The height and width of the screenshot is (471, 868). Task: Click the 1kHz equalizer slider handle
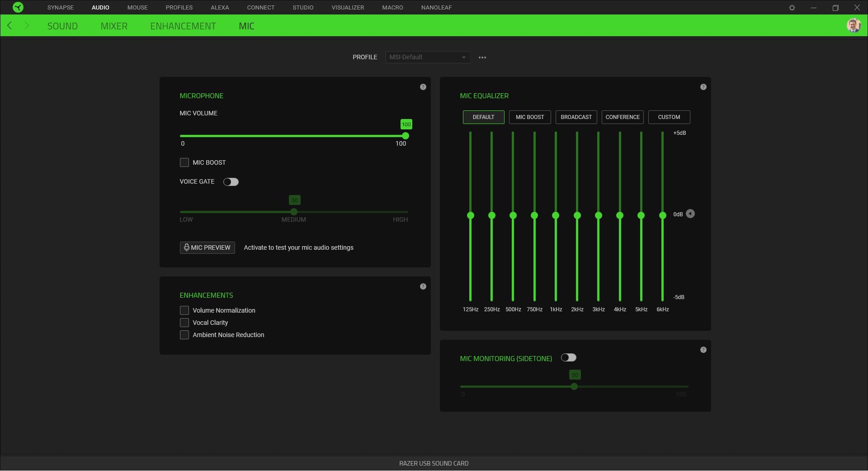coord(556,215)
